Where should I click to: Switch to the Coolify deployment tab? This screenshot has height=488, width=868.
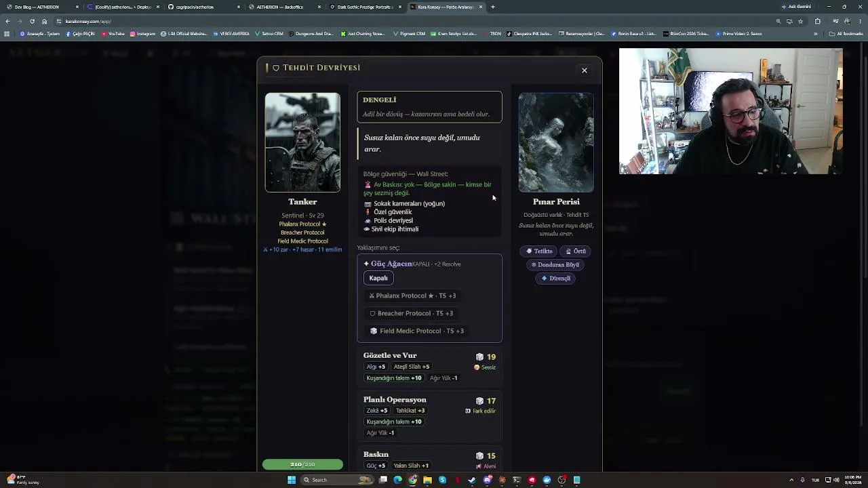tap(122, 7)
